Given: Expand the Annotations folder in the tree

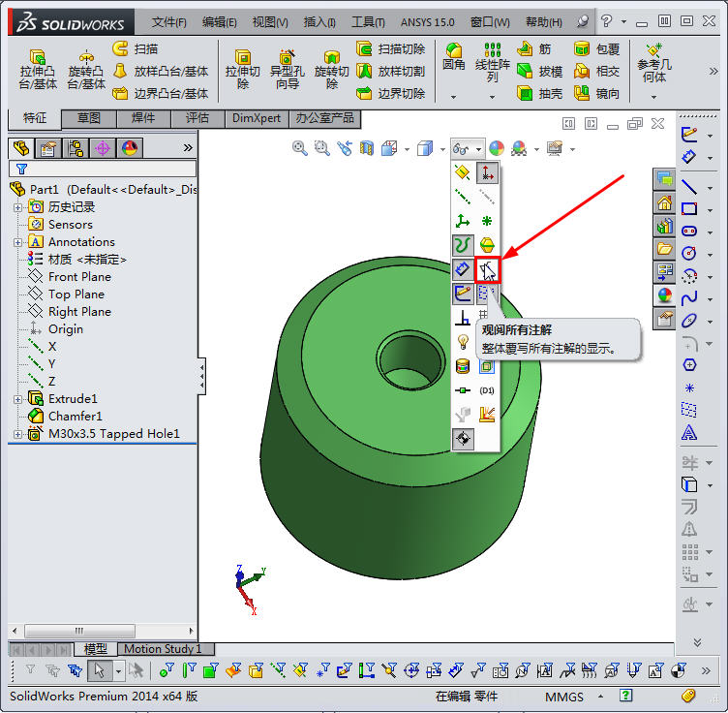Looking at the screenshot, I should pyautogui.click(x=17, y=242).
